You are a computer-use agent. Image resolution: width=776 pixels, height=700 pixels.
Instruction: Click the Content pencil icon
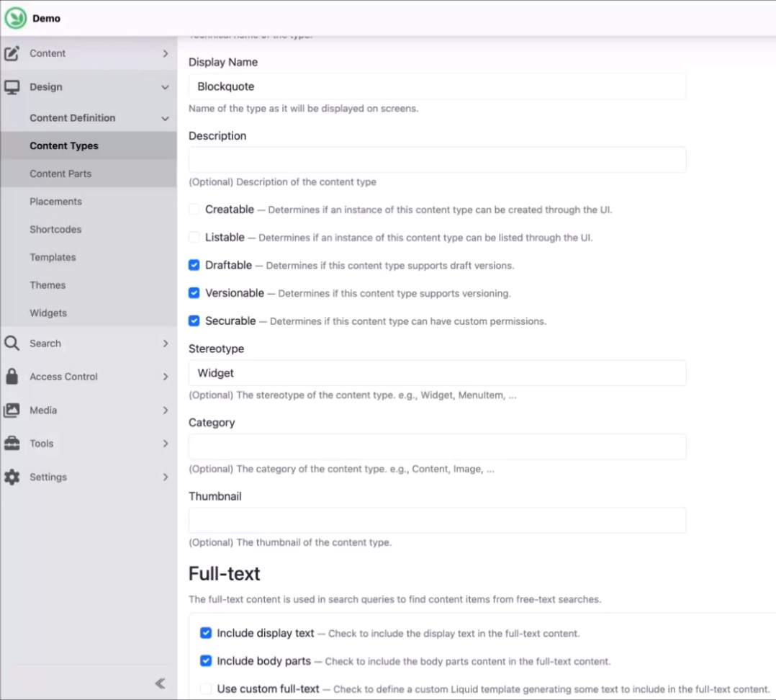click(x=12, y=53)
